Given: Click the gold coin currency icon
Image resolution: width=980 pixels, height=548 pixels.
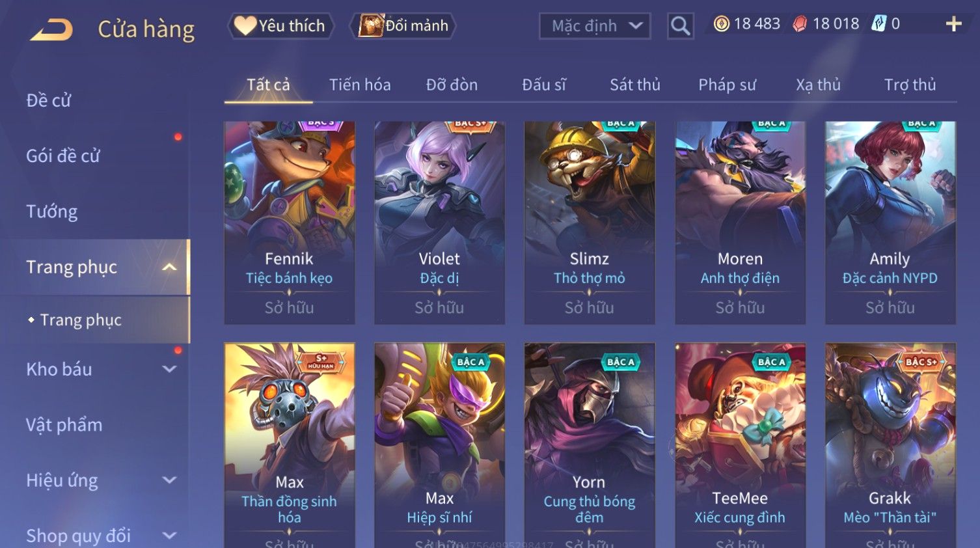Looking at the screenshot, I should point(721,24).
